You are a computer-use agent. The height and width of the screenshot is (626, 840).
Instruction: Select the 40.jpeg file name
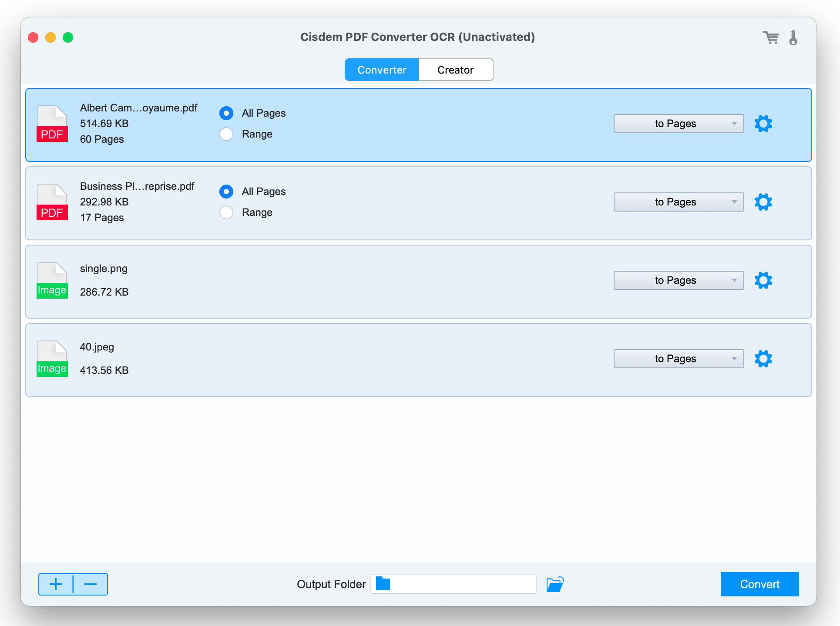[97, 347]
